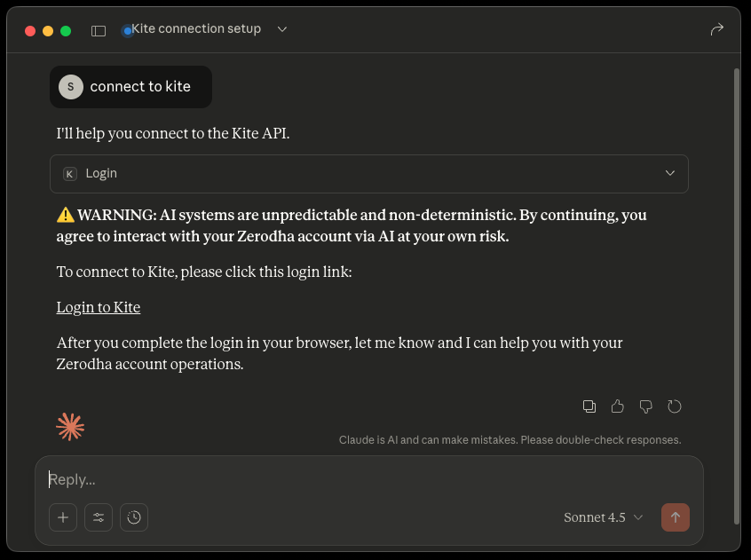Open the Kite connection setup chat menu
The width and height of the screenshot is (751, 560).
coord(205,29)
